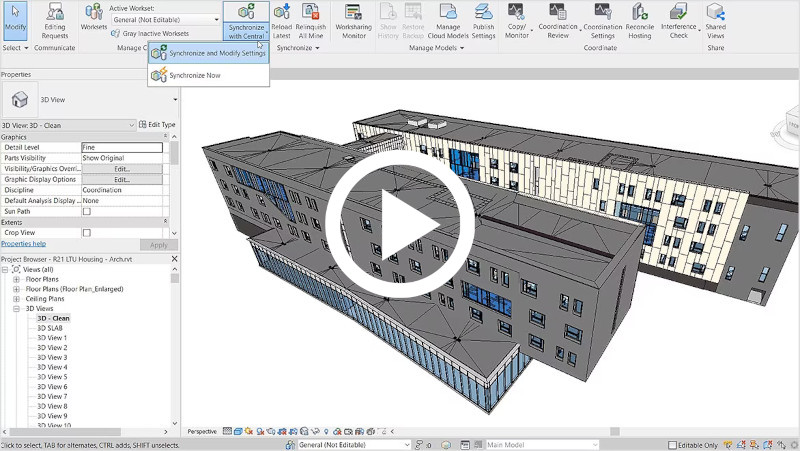Collapse the Views (all) node
This screenshot has width=800, height=451.
pyautogui.click(x=5, y=269)
